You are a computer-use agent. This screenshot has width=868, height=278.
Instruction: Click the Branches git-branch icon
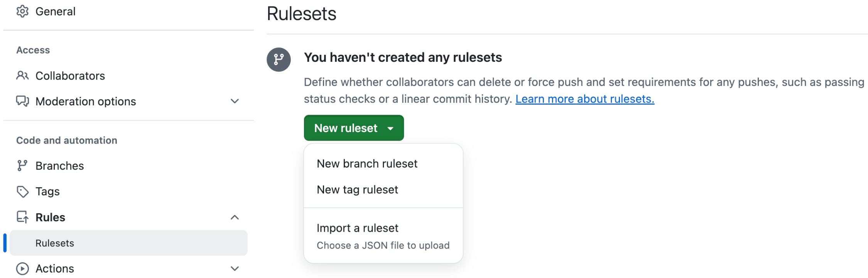22,166
